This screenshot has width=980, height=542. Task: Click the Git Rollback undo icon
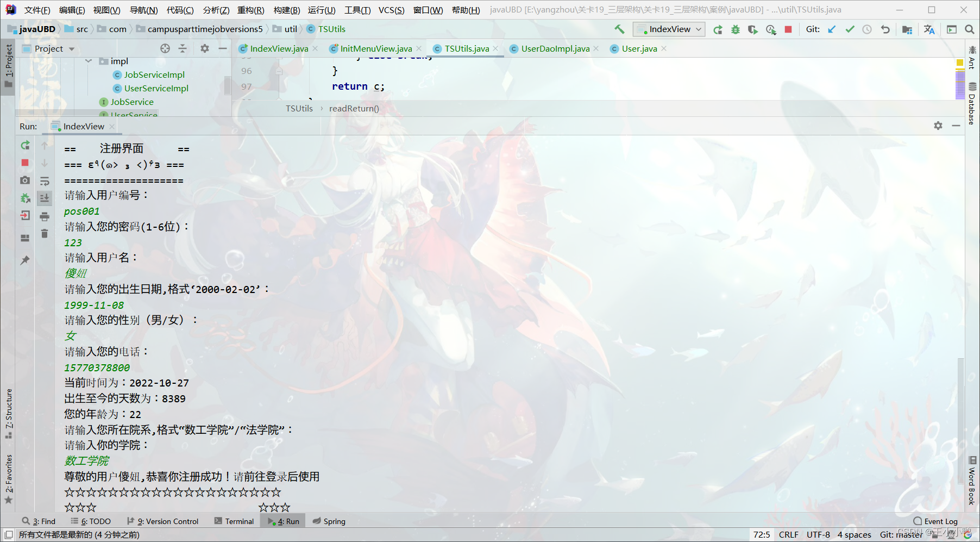(885, 29)
